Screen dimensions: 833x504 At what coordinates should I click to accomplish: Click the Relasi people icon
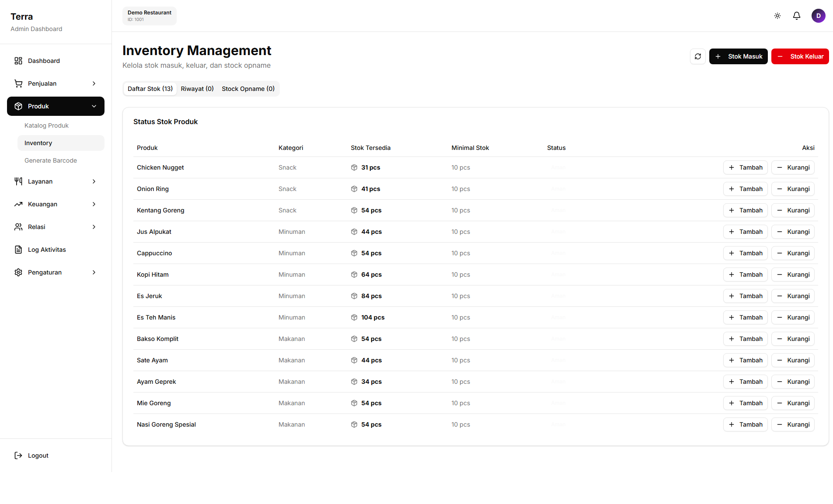[x=18, y=226]
